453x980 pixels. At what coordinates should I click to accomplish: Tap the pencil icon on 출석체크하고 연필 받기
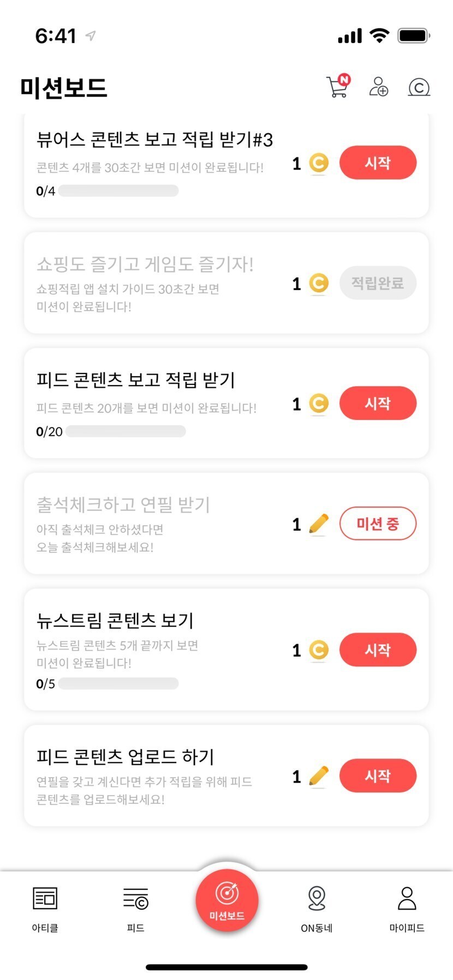click(x=319, y=524)
